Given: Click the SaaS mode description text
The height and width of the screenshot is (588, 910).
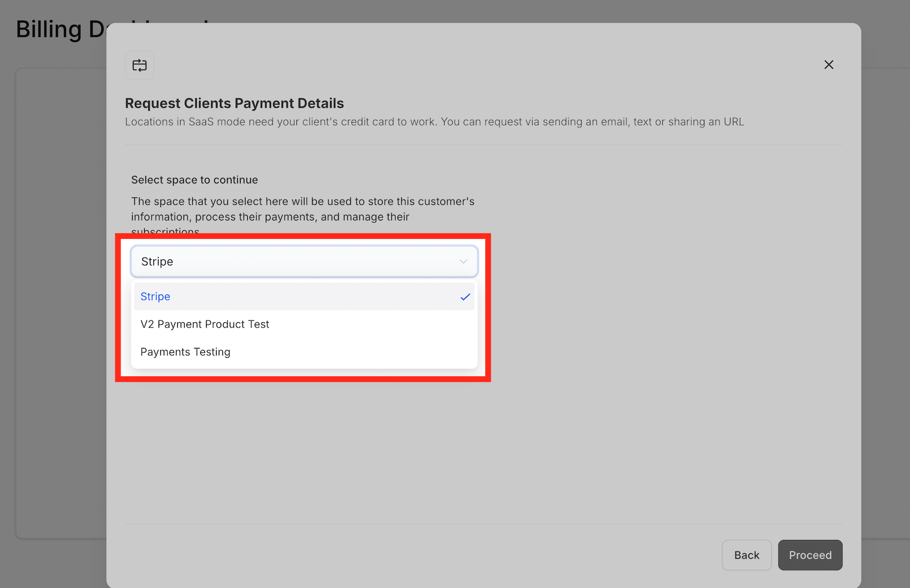Looking at the screenshot, I should [434, 122].
